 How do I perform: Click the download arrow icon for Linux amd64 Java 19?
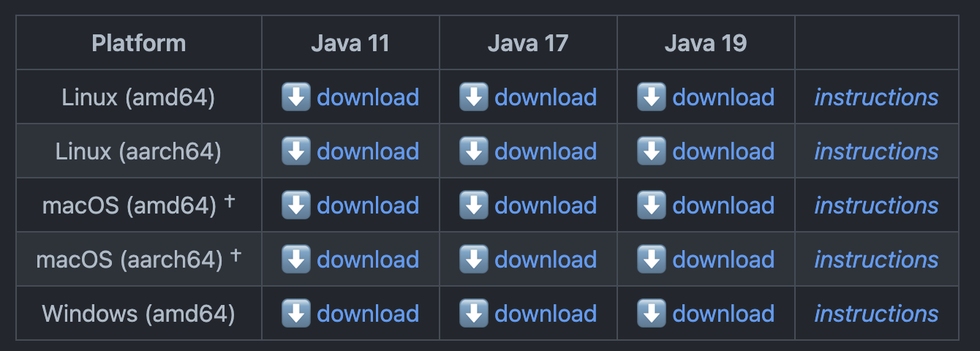[x=652, y=97]
